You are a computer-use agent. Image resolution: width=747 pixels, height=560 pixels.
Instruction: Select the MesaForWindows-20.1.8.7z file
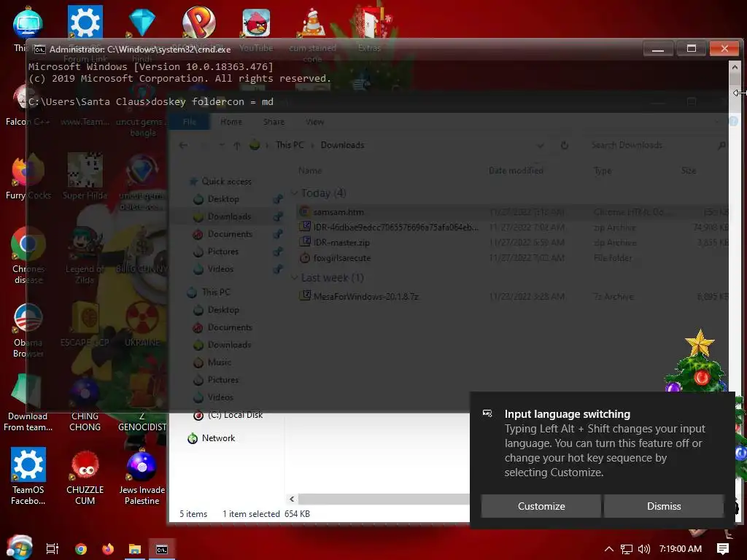513,297
